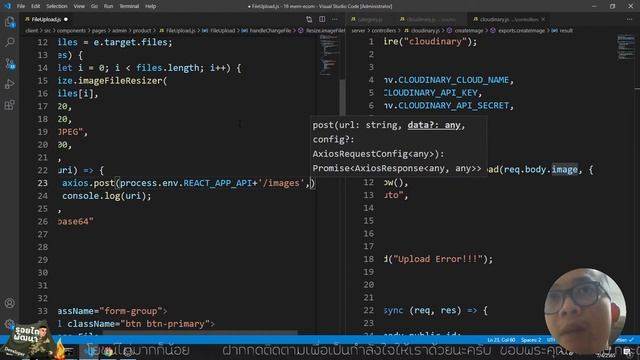Screen dimensions: 640x360
Task: Click line number 23 in left editor
Action: 42,183
